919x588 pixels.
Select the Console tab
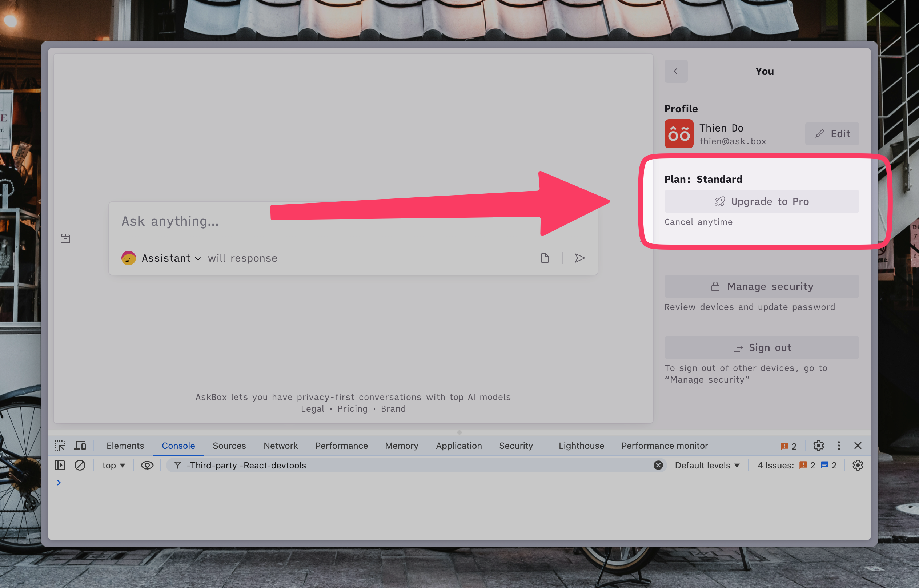tap(178, 446)
